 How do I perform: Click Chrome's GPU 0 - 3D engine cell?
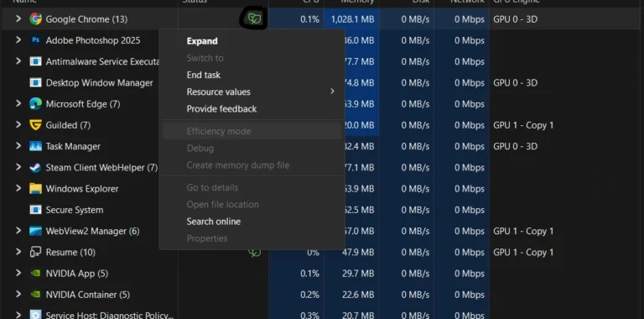pyautogui.click(x=515, y=19)
